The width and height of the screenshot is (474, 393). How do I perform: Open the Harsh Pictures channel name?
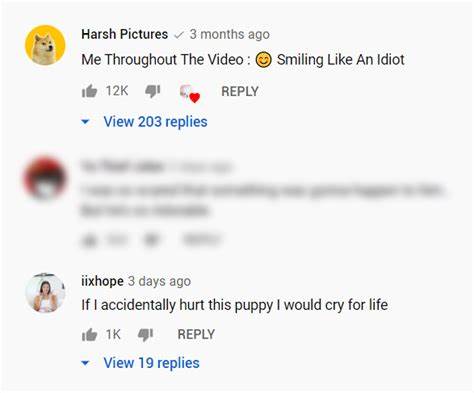125,34
